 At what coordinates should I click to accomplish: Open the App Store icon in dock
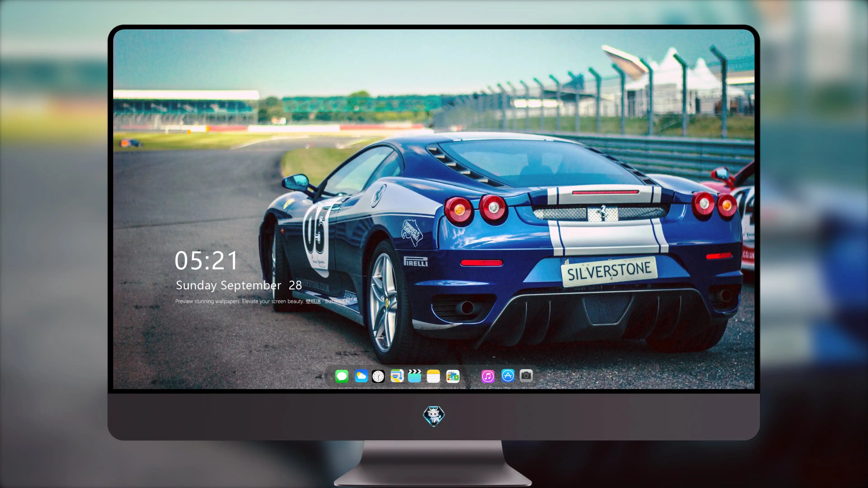click(x=508, y=375)
